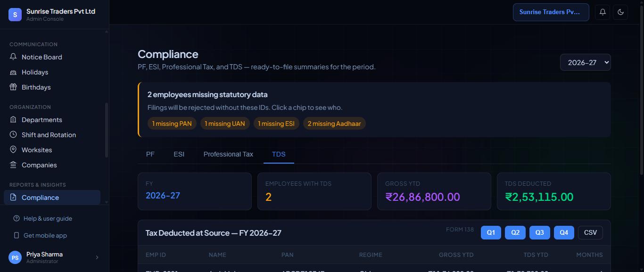644x272 pixels.
Task: Click the TDS Deducted amount ₹2,53,115.00
Action: point(539,197)
